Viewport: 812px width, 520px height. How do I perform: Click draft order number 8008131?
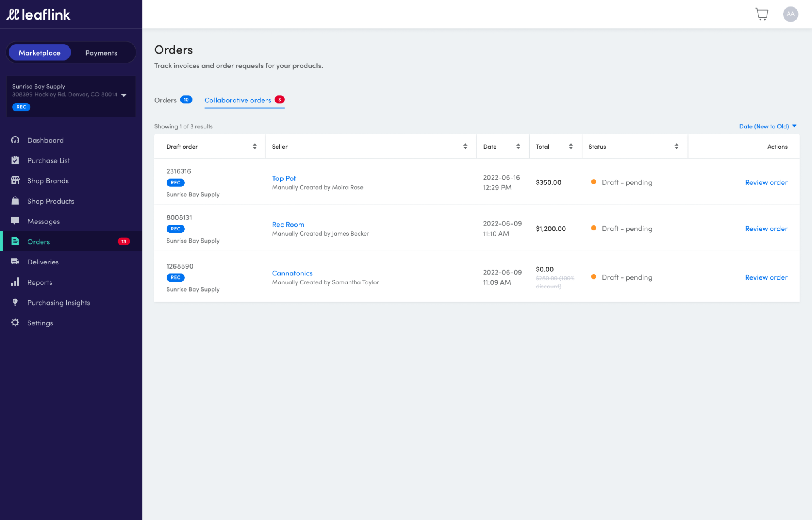(179, 217)
